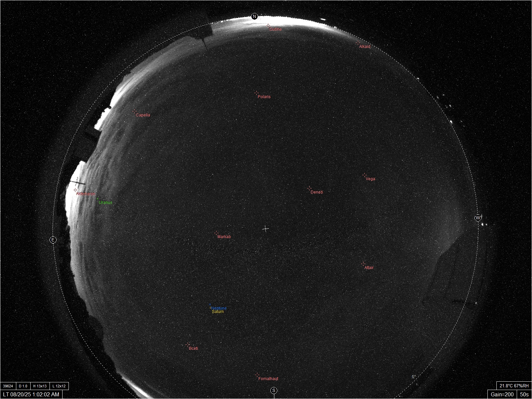Click the temperature reading 21.8°C 67%RH
The width and height of the screenshot is (532, 399).
click(x=514, y=386)
